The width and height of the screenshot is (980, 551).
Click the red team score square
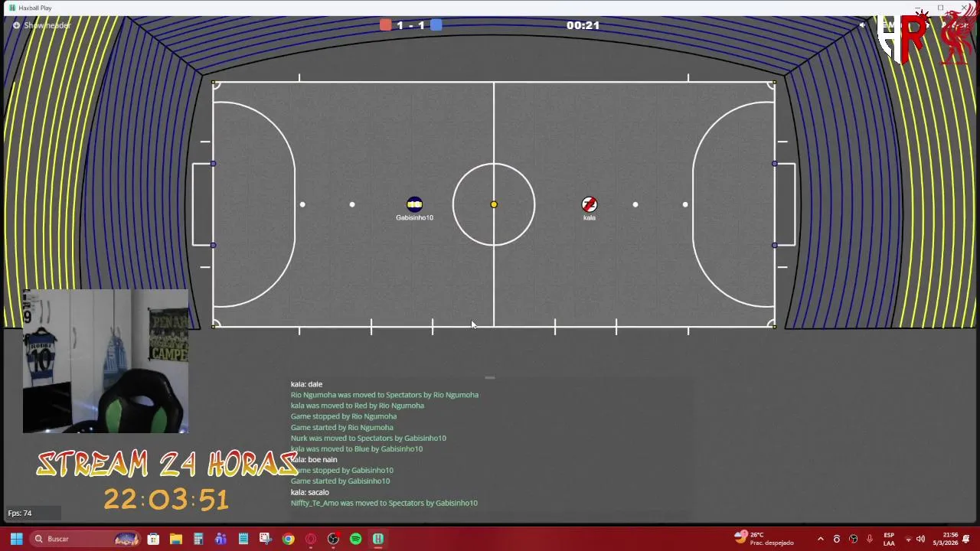tap(385, 25)
